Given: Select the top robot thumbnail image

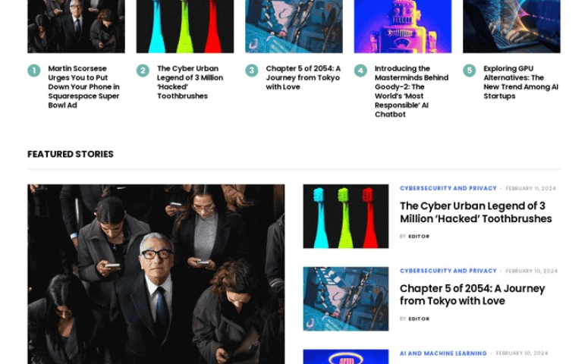Looking at the screenshot, I should (x=403, y=27).
